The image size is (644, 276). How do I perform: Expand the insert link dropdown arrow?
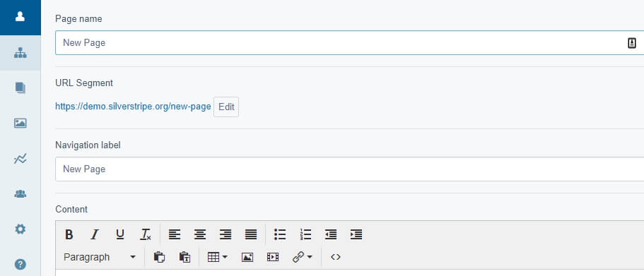310,257
